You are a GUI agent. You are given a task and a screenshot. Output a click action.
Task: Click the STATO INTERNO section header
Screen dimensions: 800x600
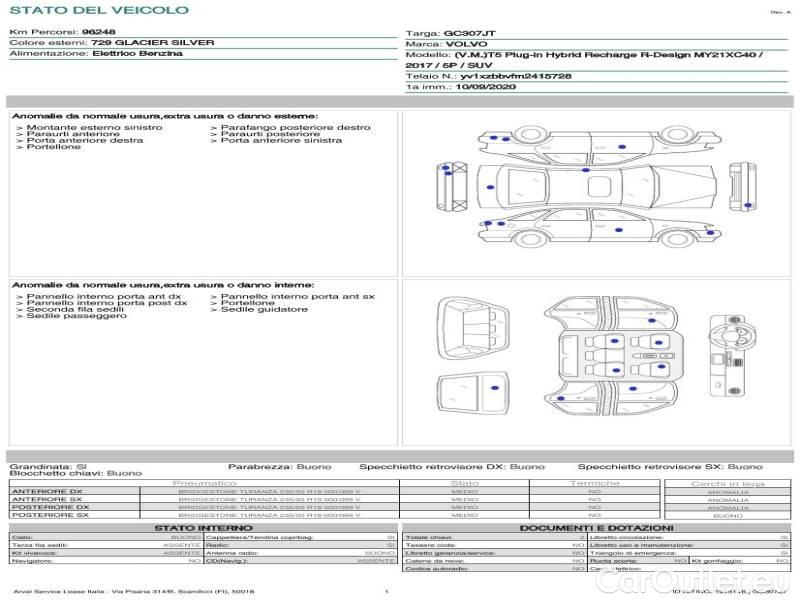[204, 527]
